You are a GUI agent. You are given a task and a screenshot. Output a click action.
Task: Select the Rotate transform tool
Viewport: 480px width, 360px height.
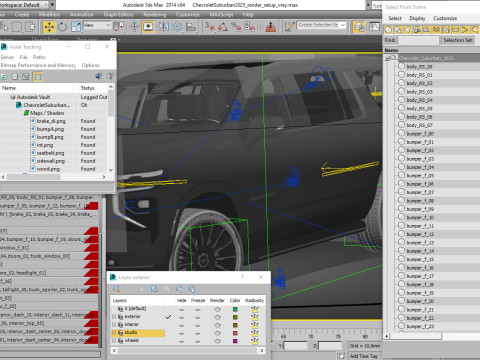[62, 27]
